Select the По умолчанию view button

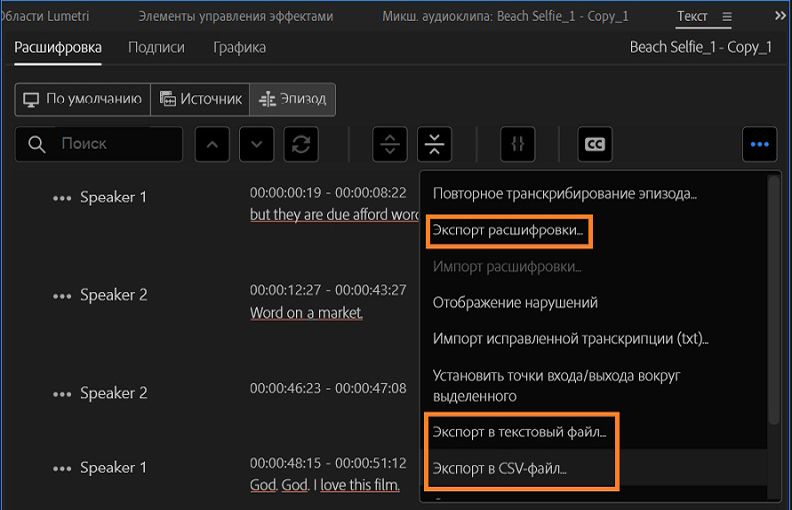pyautogui.click(x=83, y=99)
